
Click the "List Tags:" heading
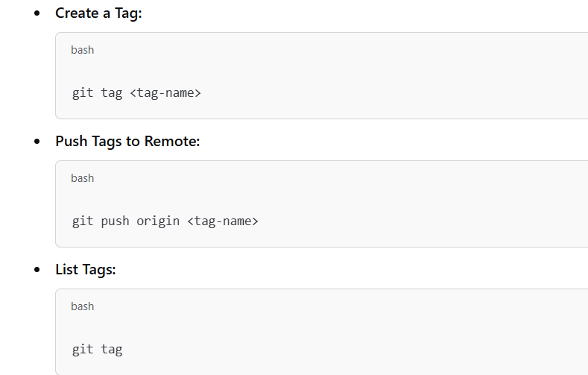[x=86, y=269]
